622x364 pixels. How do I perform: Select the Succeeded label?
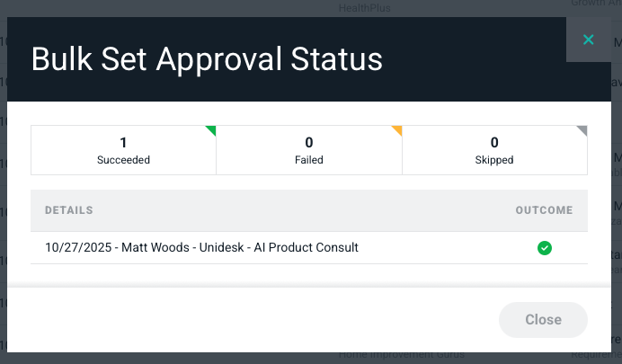coord(123,160)
